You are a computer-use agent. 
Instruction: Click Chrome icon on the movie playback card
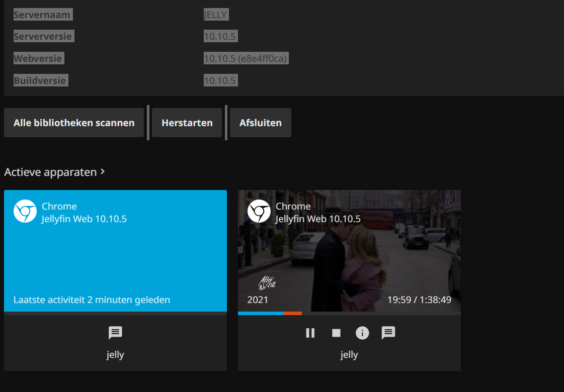pos(259,212)
